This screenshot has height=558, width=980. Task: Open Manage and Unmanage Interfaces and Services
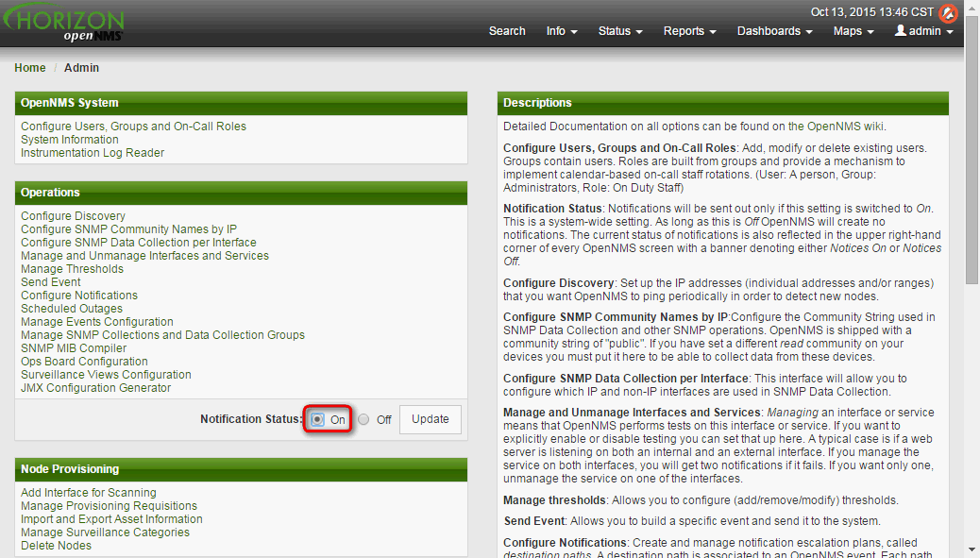(144, 256)
